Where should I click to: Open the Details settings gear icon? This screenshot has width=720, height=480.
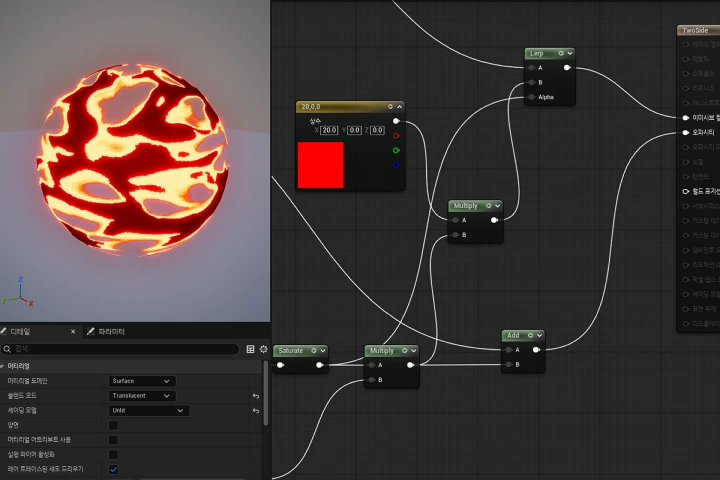pos(264,349)
